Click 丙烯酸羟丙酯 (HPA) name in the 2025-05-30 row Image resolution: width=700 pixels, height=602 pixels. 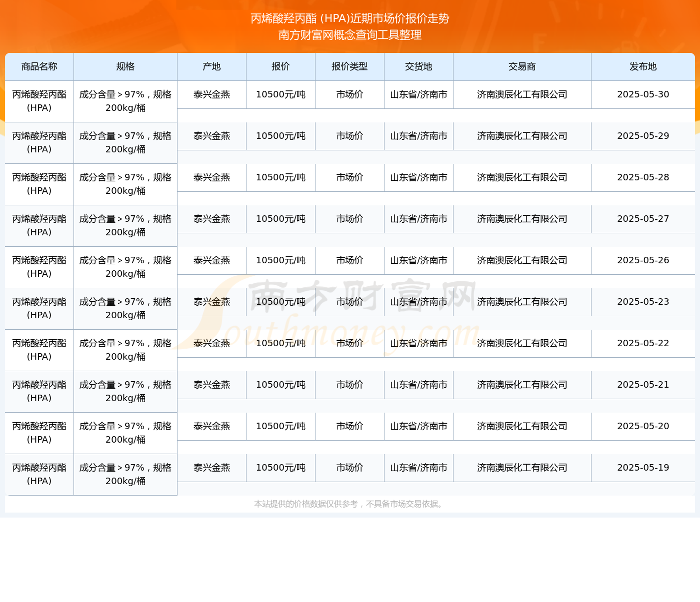pos(39,101)
